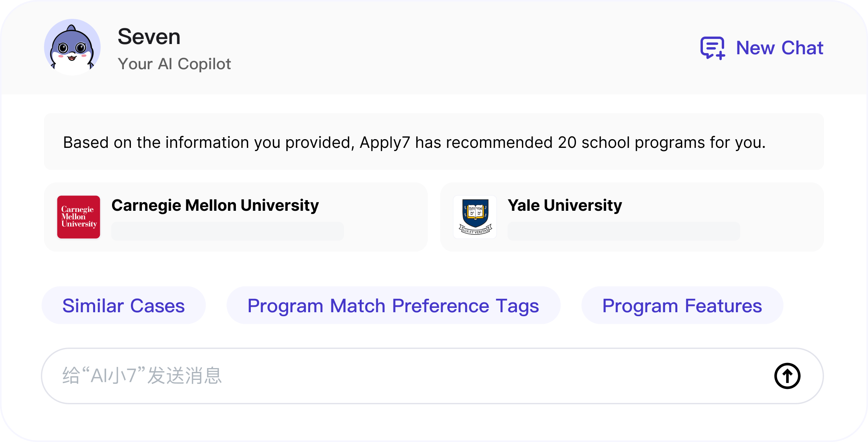Choose the Program Features suggestion chip

pos(682,306)
